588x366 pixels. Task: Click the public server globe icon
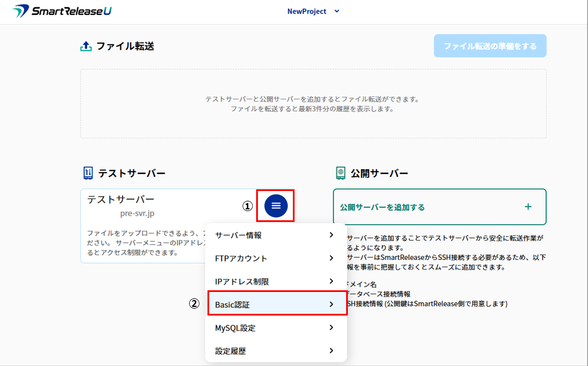click(340, 173)
